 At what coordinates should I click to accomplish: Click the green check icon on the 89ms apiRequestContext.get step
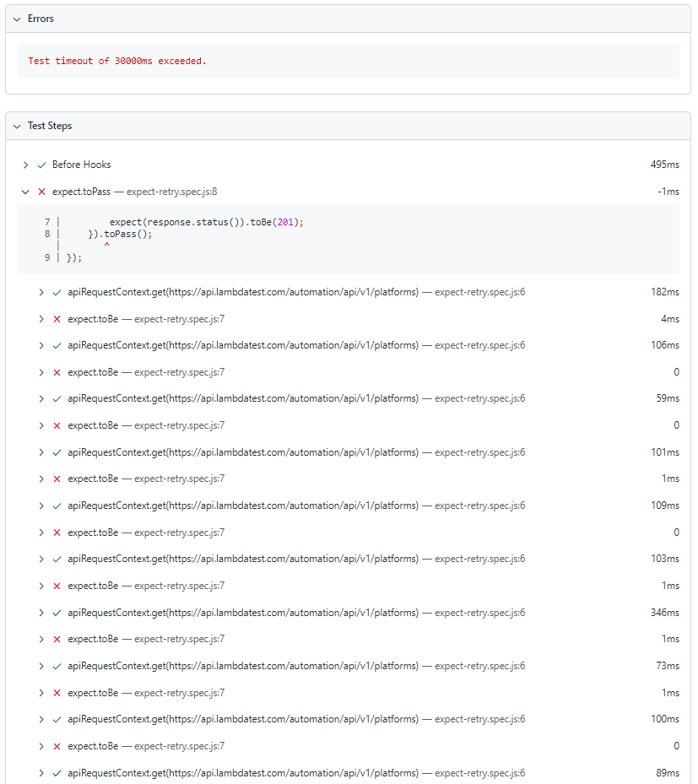tap(57, 773)
